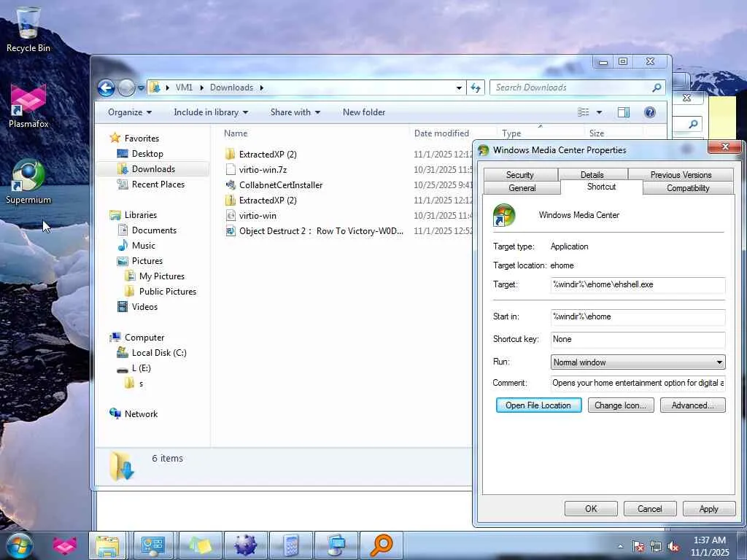Screen dimensions: 747x560
Task: Expand the view options dropdown arrow
Action: [x=600, y=112]
